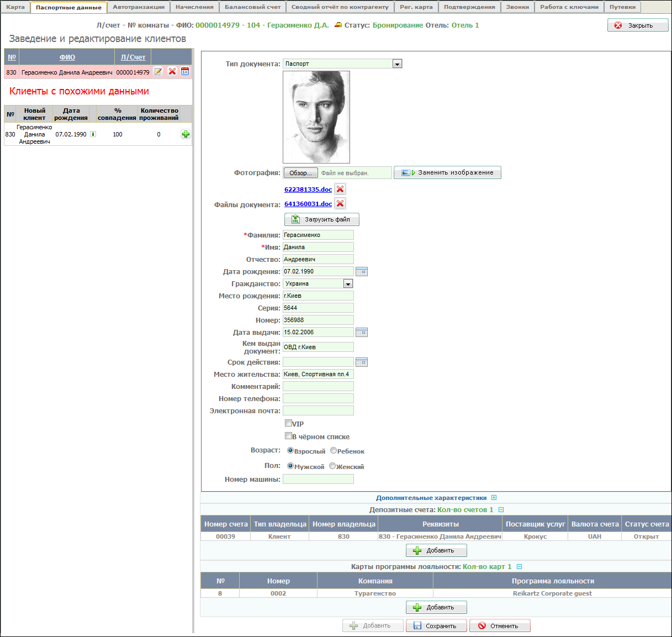Open calendar picker for Дата рождения
The height and width of the screenshot is (637, 672).
click(x=362, y=271)
